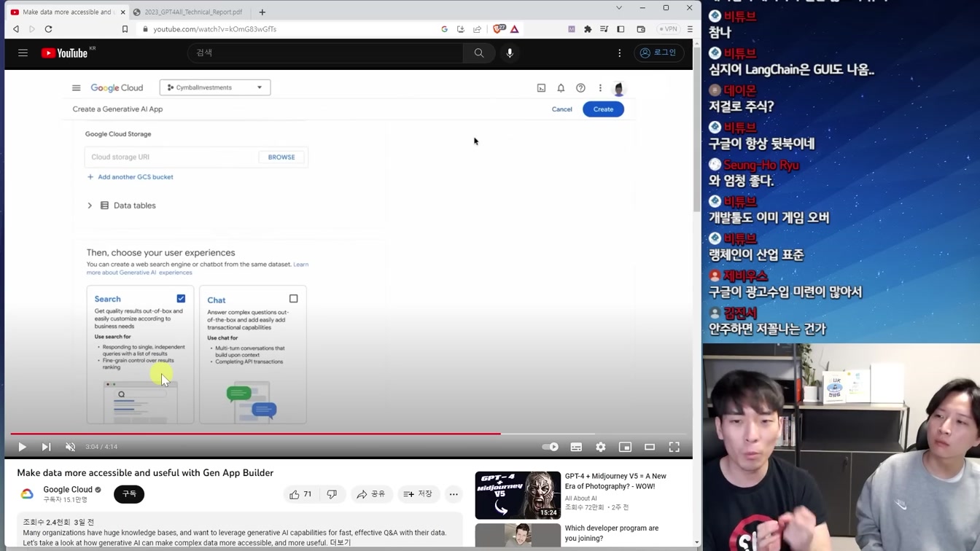Open the YouTube settings three-dot menu
Viewport: 980px width, 551px height.
620,52
